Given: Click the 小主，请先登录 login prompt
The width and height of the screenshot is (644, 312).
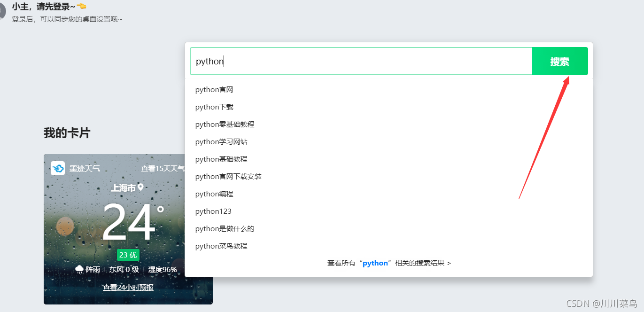Looking at the screenshot, I should point(44,7).
